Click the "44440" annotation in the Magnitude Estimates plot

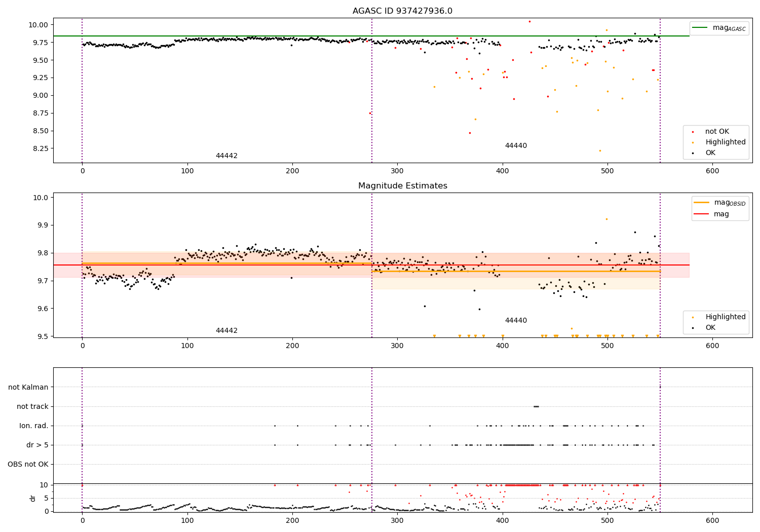tap(516, 321)
